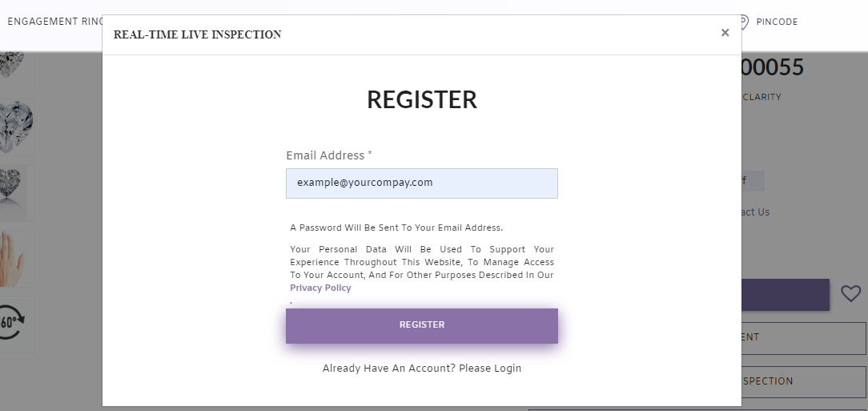Open the Contact Us link
Image resolution: width=868 pixels, height=411 pixels.
coord(755,212)
